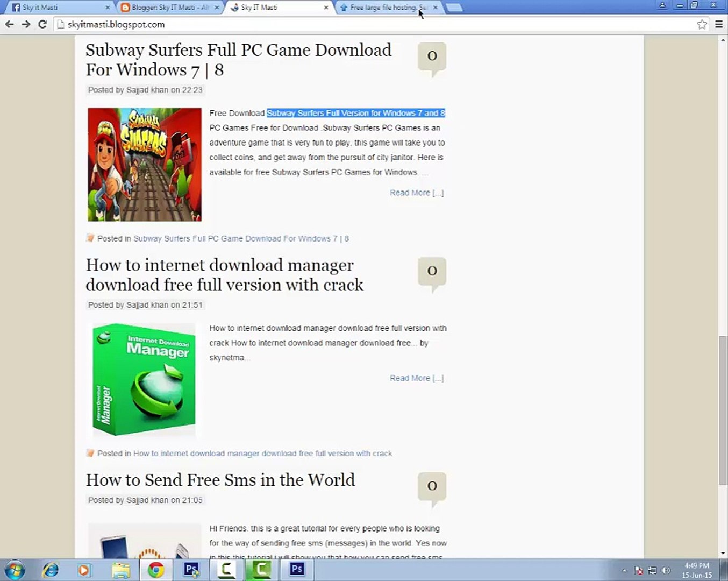
Task: Close the Facebook Sky it Masti tab
Action: click(108, 8)
